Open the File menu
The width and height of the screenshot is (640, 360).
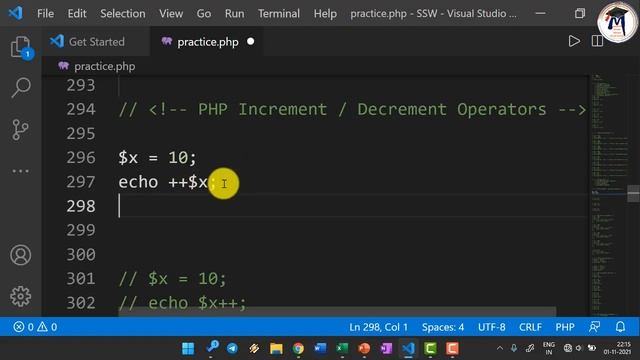tap(45, 13)
